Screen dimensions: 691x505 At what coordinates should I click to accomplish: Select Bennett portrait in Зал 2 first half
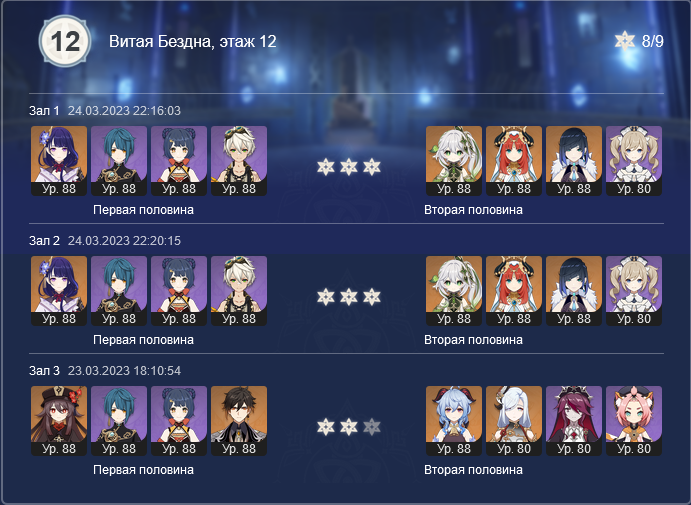click(239, 291)
